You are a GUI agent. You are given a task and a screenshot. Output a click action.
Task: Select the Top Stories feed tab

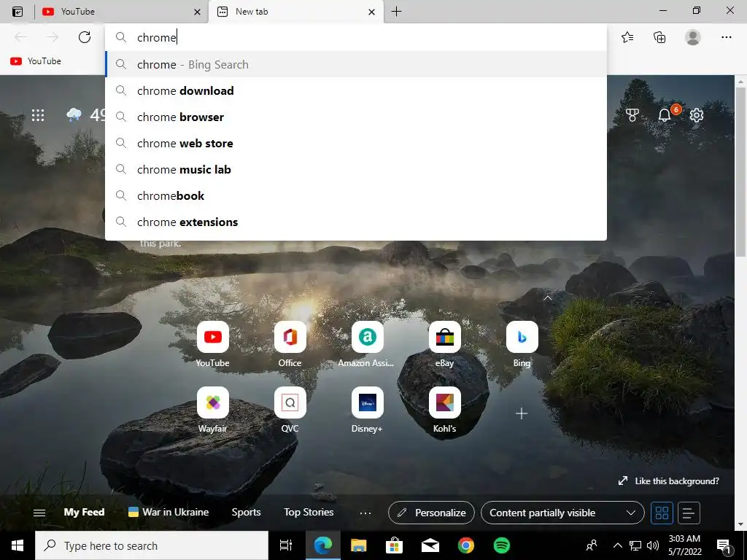(309, 513)
